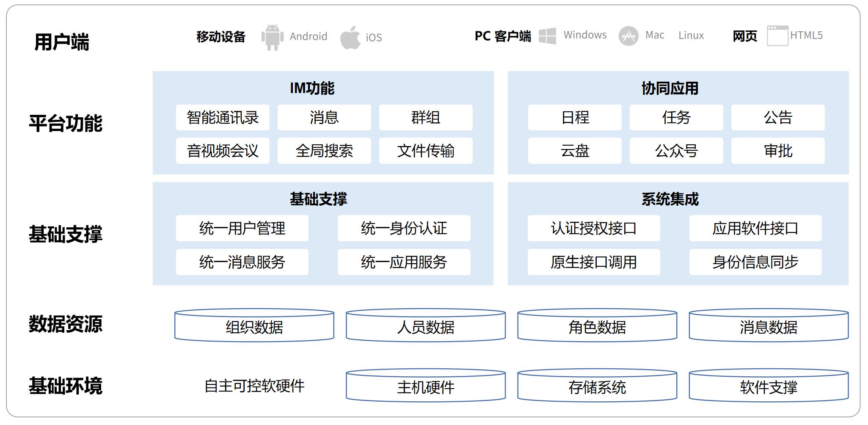The height and width of the screenshot is (425, 868).
Task: Select the Linux label
Action: tap(691, 36)
